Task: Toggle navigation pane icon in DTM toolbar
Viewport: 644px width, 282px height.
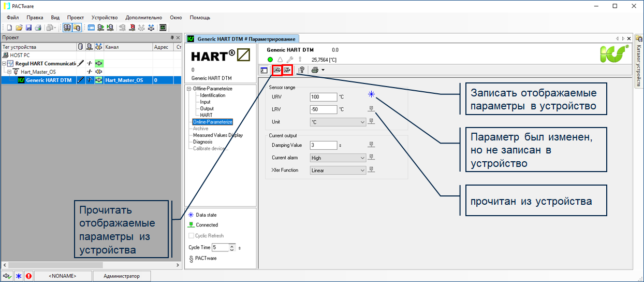Action: click(264, 70)
